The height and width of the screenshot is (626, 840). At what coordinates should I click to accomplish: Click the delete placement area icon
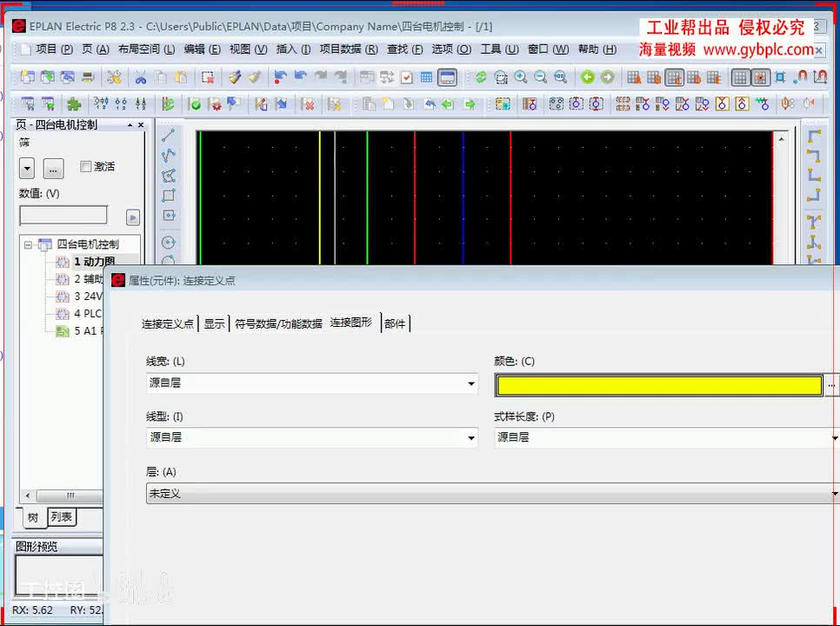coord(208,77)
